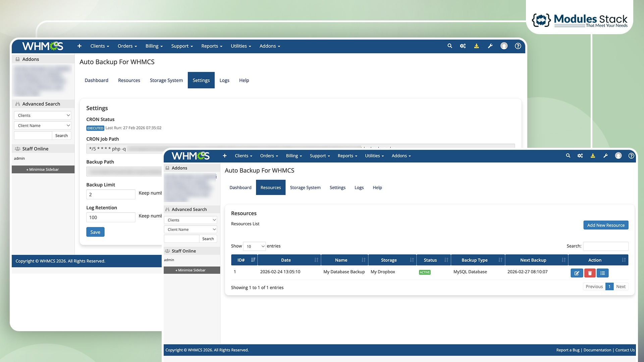The width and height of the screenshot is (644, 362).
Task: Click search magnifier in front window navbar
Action: [x=568, y=156]
